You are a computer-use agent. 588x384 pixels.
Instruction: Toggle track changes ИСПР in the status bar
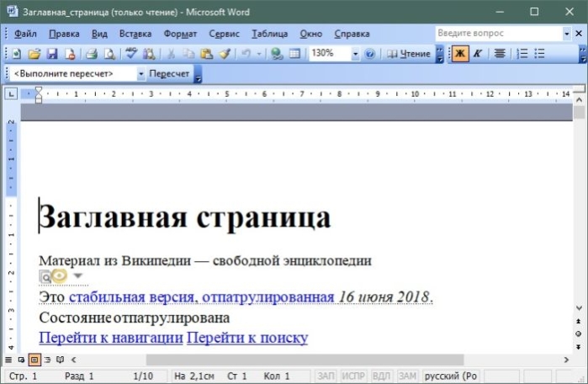[353, 376]
